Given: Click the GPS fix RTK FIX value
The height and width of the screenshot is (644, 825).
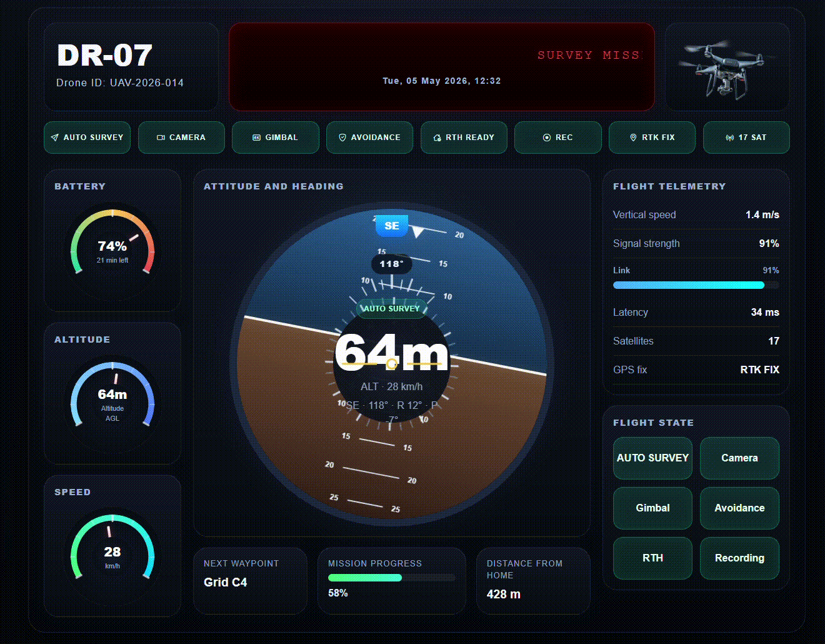Looking at the screenshot, I should click(759, 370).
